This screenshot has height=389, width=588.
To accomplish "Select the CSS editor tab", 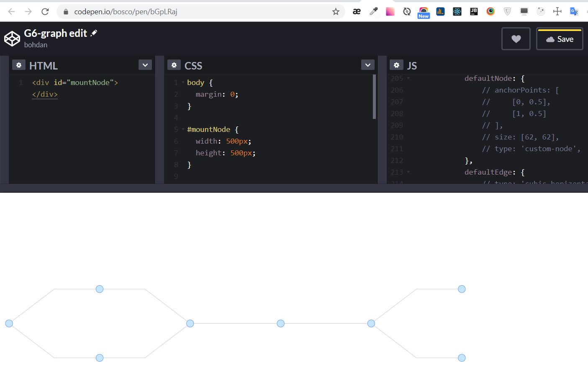I will (193, 65).
